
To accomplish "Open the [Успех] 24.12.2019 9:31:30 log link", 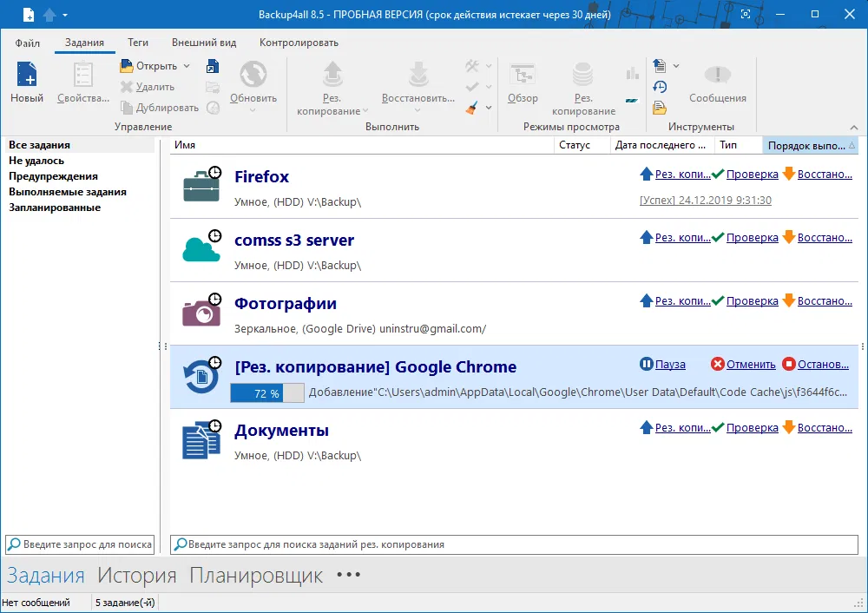I will pyautogui.click(x=705, y=200).
